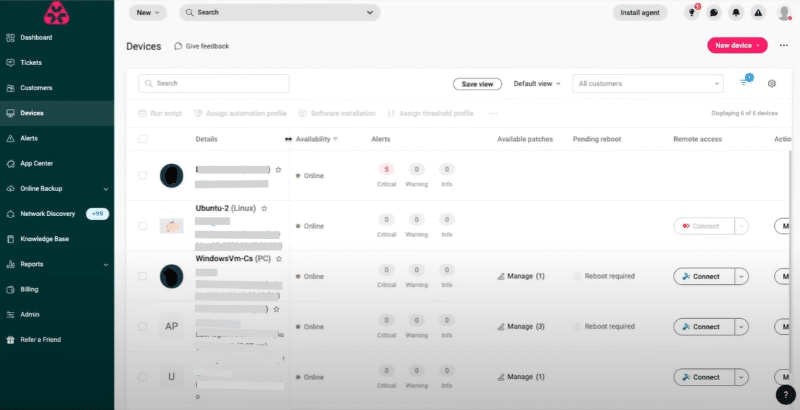
Task: Open the lightbulb tips icon
Action: [x=692, y=13]
